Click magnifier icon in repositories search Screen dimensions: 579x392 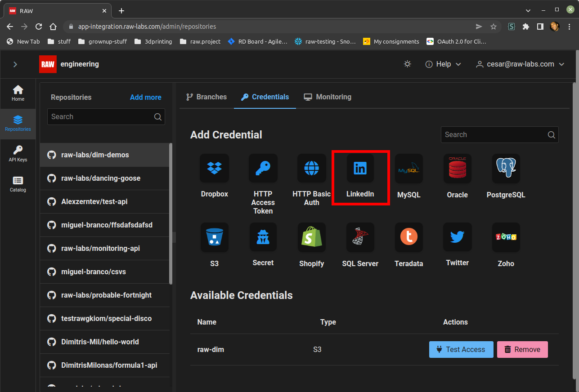click(x=158, y=117)
